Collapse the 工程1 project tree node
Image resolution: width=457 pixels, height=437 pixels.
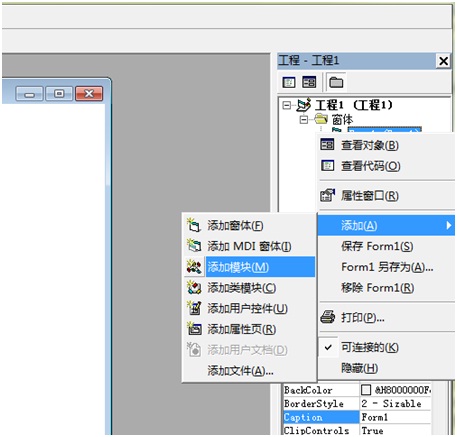(286, 105)
